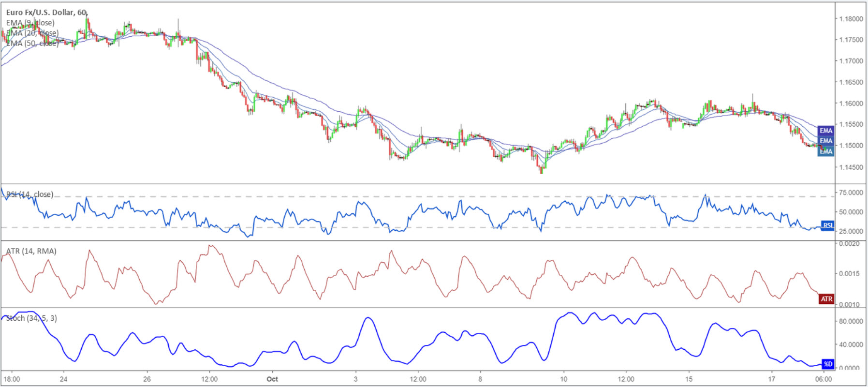Image resolution: width=868 pixels, height=387 pixels.
Task: Open the RSI (14, close) indicator label
Action: [x=29, y=194]
